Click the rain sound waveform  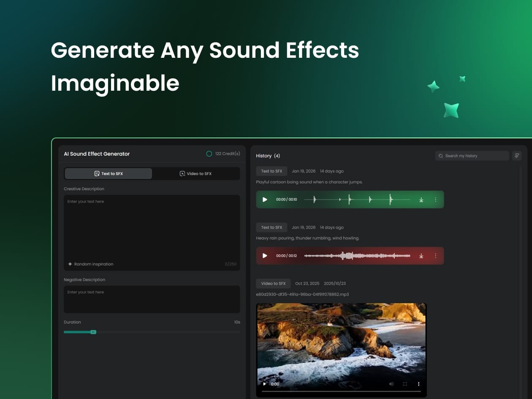(357, 256)
